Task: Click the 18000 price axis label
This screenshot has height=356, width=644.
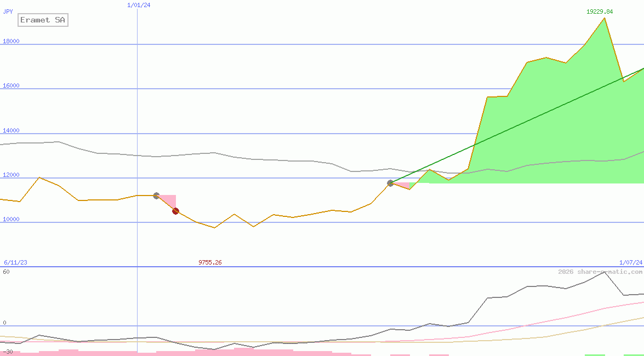Action: tap(11, 41)
